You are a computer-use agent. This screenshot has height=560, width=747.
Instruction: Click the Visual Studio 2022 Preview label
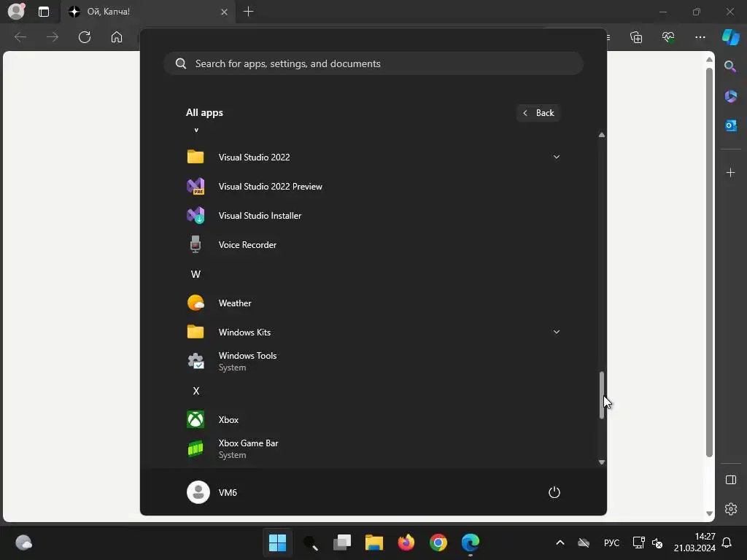[x=271, y=187]
